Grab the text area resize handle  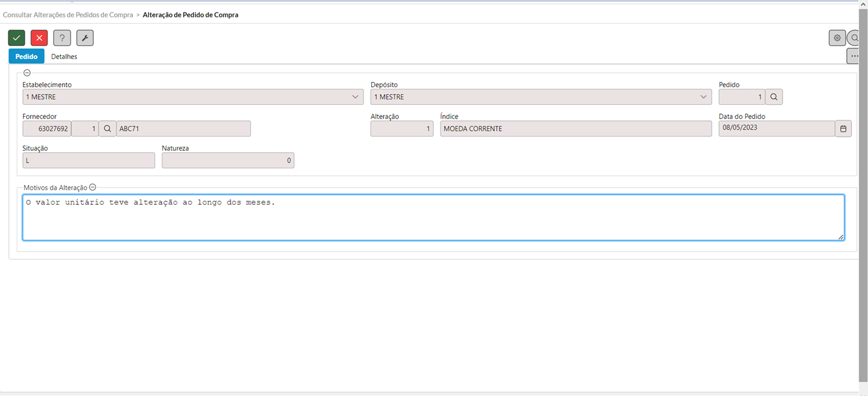[x=841, y=236]
